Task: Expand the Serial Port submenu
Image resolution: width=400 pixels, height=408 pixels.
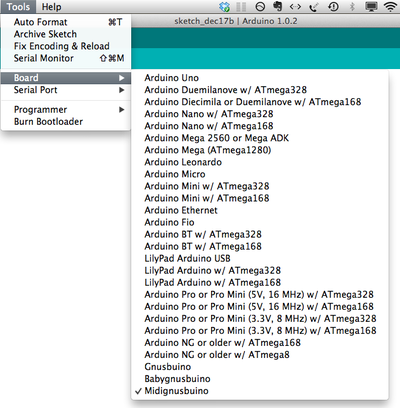Action: [x=66, y=90]
